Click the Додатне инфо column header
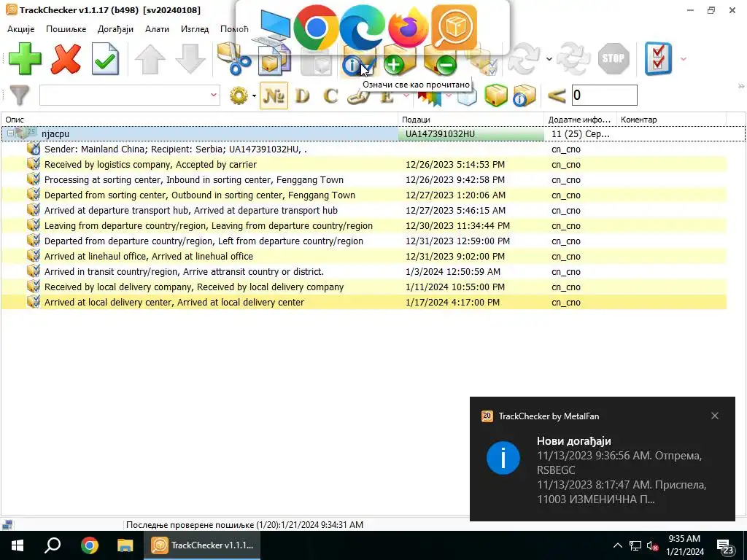The image size is (747, 560). tap(580, 120)
